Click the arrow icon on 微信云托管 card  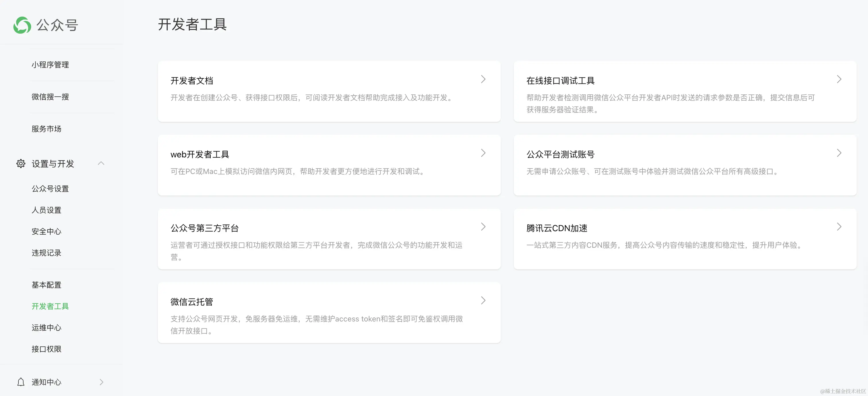pos(483,300)
